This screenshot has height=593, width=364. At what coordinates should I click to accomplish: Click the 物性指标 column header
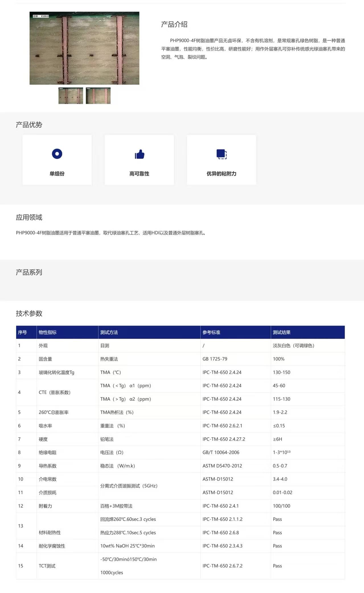pos(48,332)
